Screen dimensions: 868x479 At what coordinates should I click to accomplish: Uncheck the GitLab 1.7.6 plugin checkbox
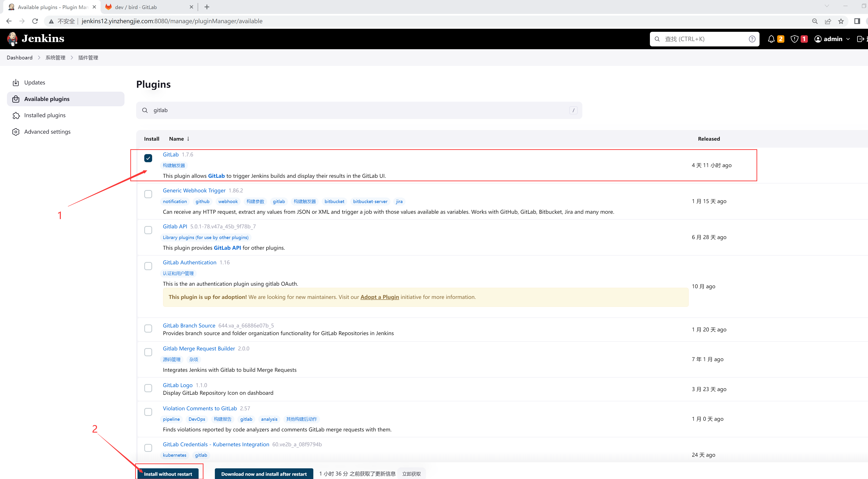[148, 158]
